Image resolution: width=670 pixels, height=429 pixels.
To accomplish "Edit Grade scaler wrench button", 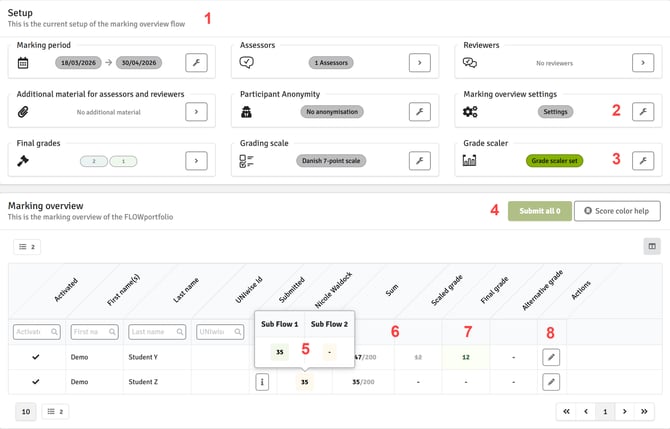I will [x=643, y=161].
